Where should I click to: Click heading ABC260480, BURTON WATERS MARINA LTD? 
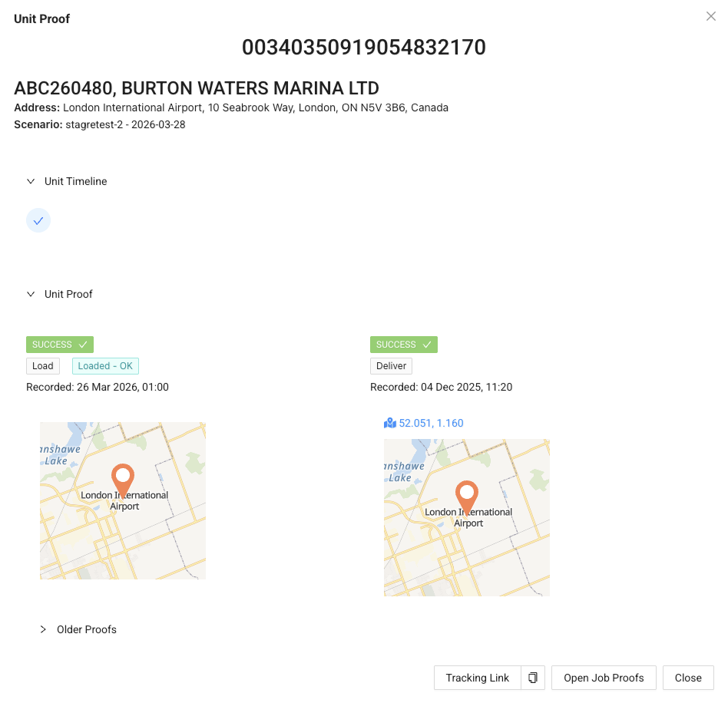[197, 88]
